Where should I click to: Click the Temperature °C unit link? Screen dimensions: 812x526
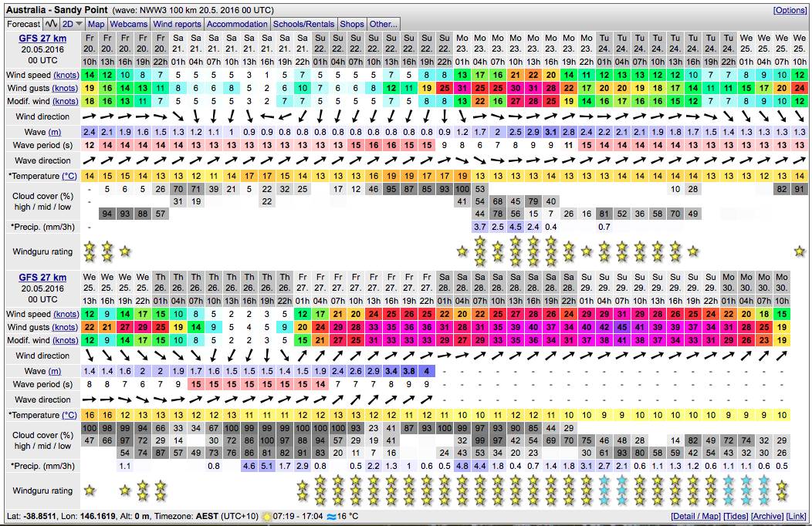point(69,176)
